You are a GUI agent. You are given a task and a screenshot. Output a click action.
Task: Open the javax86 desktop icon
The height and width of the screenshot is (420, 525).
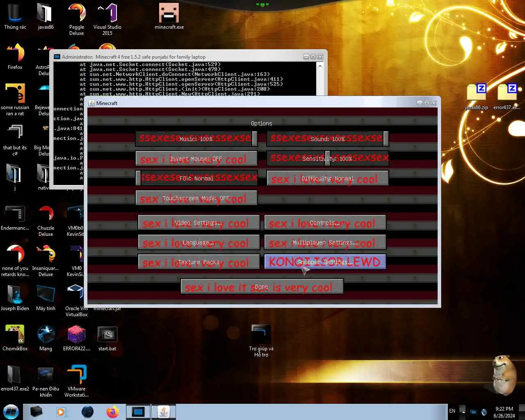click(46, 16)
